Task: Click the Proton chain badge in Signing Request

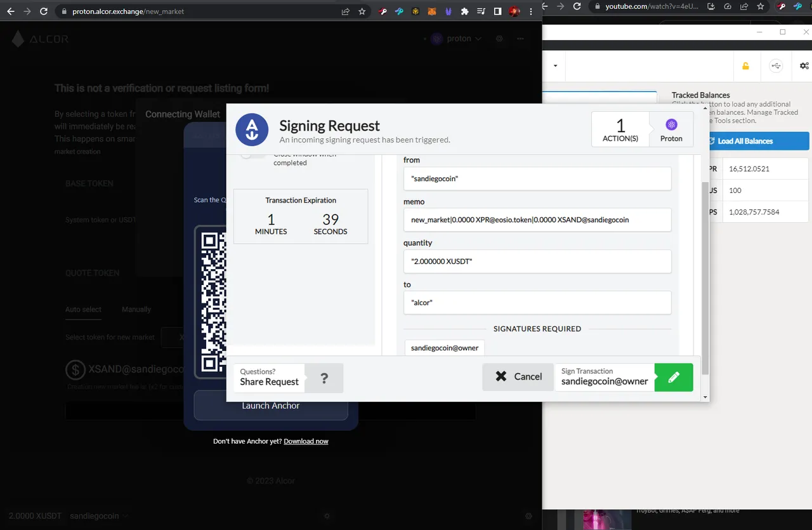Action: (x=671, y=129)
